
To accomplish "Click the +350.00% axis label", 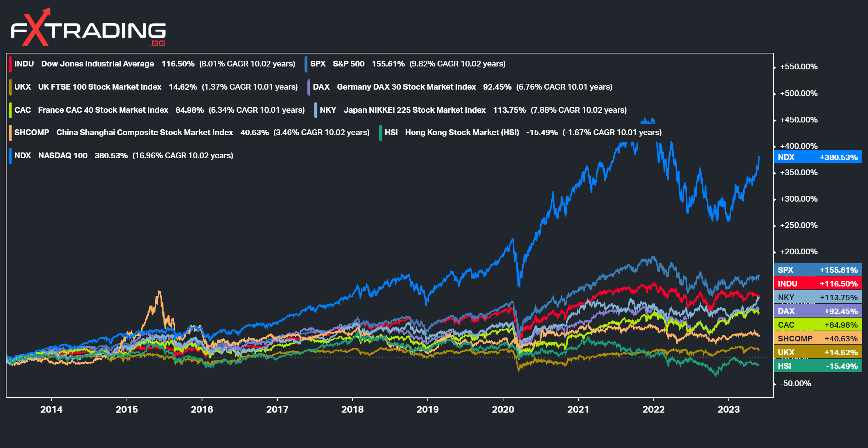I will (799, 173).
